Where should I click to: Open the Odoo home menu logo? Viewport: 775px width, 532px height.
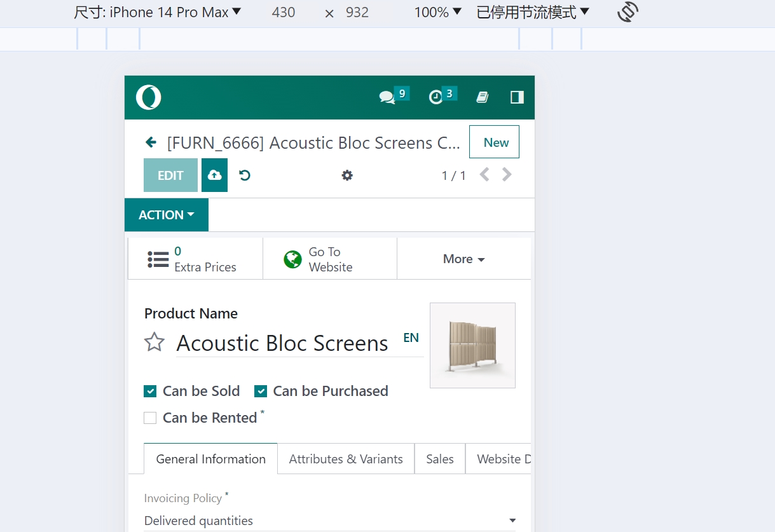(x=148, y=97)
